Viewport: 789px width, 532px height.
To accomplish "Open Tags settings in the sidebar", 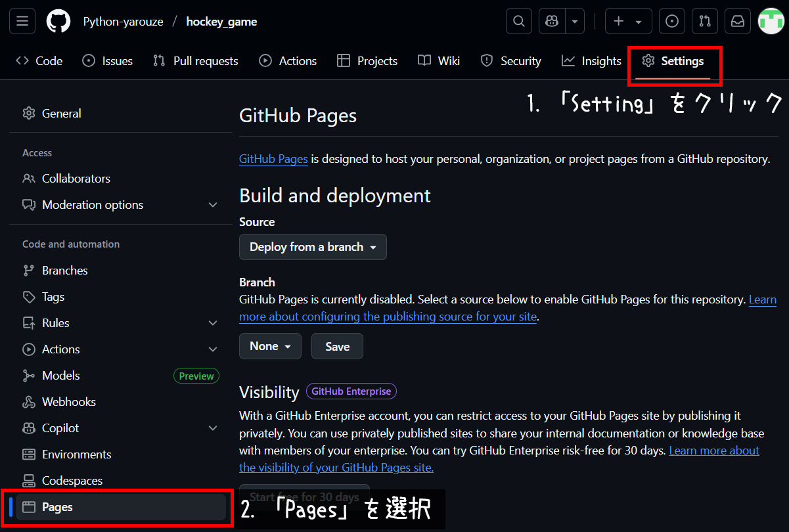I will click(121, 297).
